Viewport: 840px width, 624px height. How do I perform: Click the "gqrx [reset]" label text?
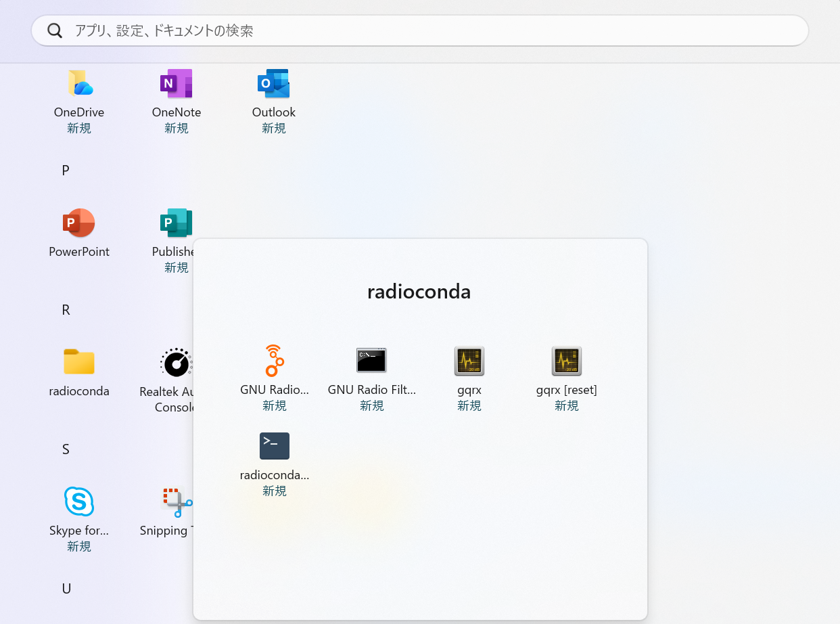pyautogui.click(x=566, y=390)
